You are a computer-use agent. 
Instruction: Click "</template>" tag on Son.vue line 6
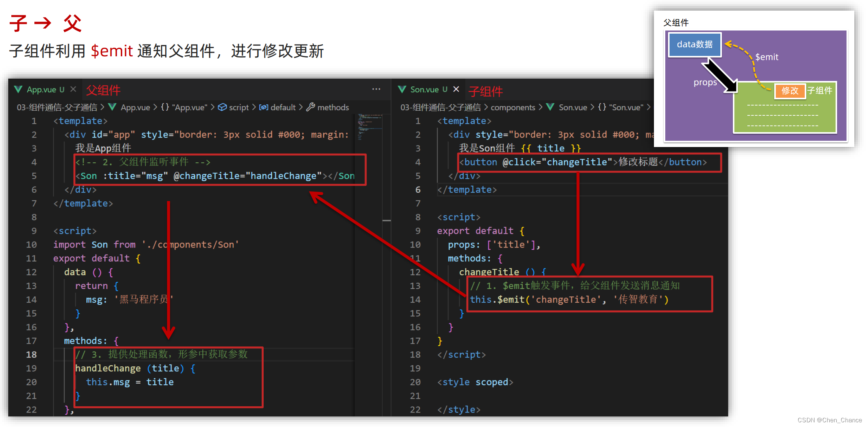coord(467,190)
